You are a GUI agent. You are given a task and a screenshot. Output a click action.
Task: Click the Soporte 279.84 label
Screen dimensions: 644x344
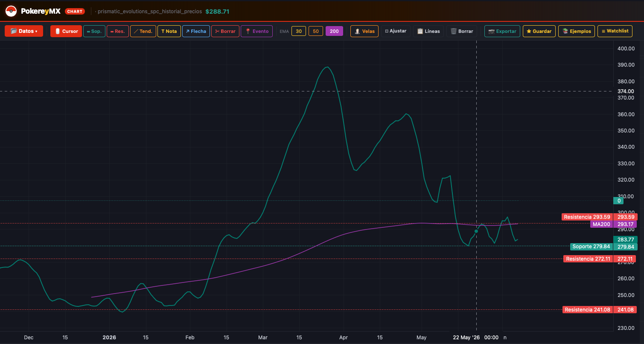(x=591, y=247)
